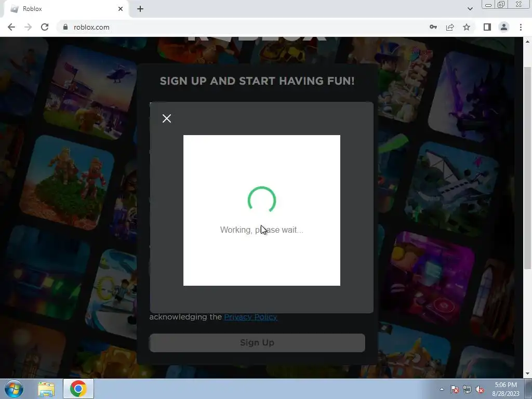Click the forward navigation arrow

point(28,27)
